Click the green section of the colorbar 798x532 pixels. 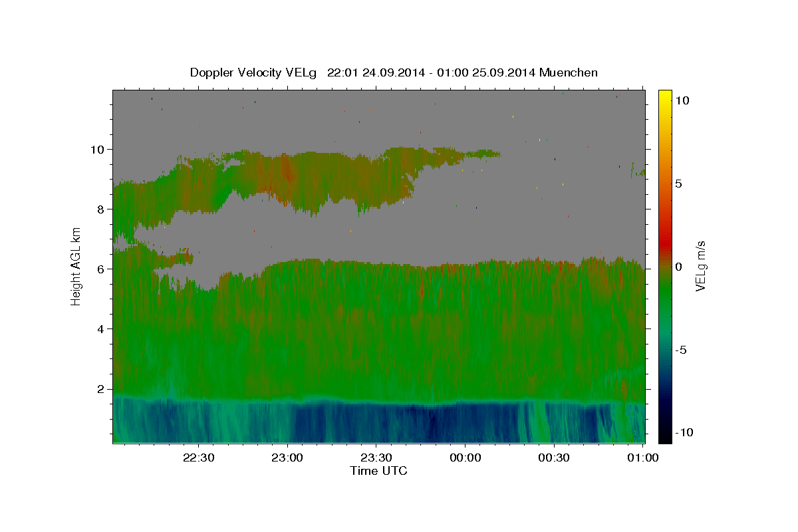click(664, 293)
